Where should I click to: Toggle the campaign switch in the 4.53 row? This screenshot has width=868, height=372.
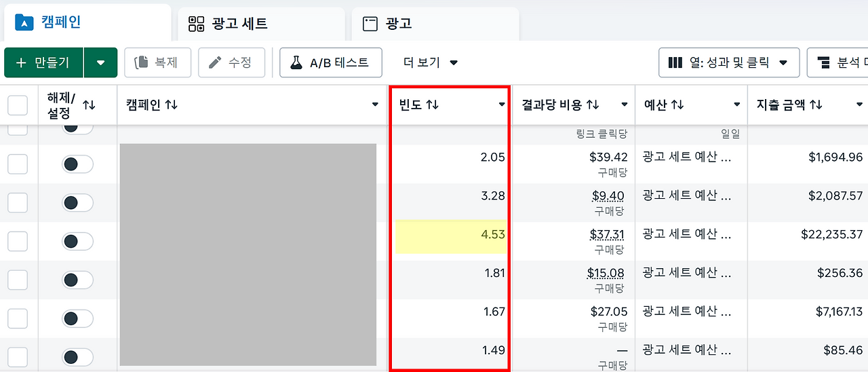pos(78,241)
